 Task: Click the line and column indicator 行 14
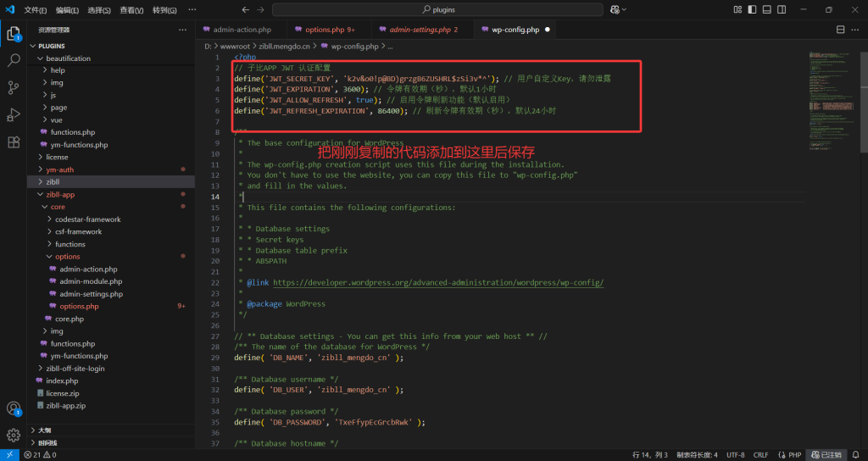650,455
